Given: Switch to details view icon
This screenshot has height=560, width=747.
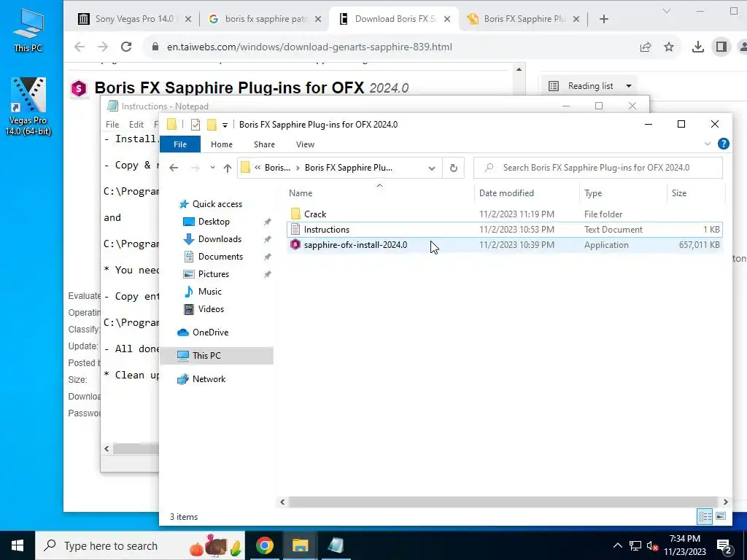Looking at the screenshot, I should (x=705, y=516).
